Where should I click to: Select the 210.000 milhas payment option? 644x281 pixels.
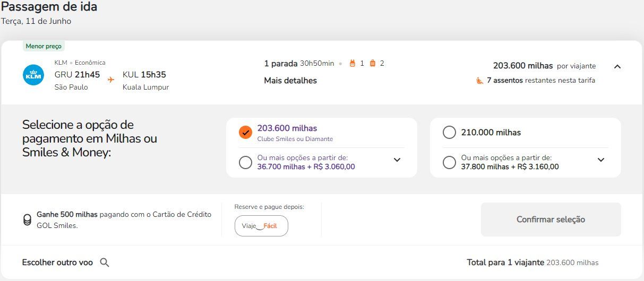tap(449, 133)
